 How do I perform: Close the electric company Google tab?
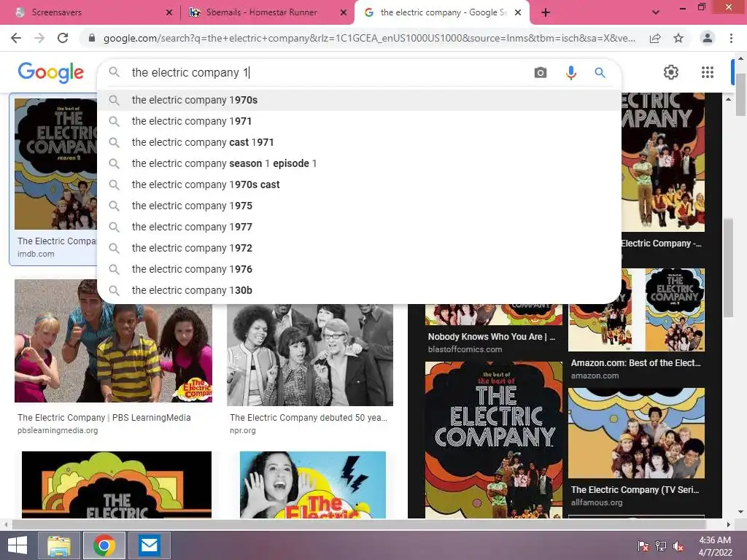tap(518, 12)
